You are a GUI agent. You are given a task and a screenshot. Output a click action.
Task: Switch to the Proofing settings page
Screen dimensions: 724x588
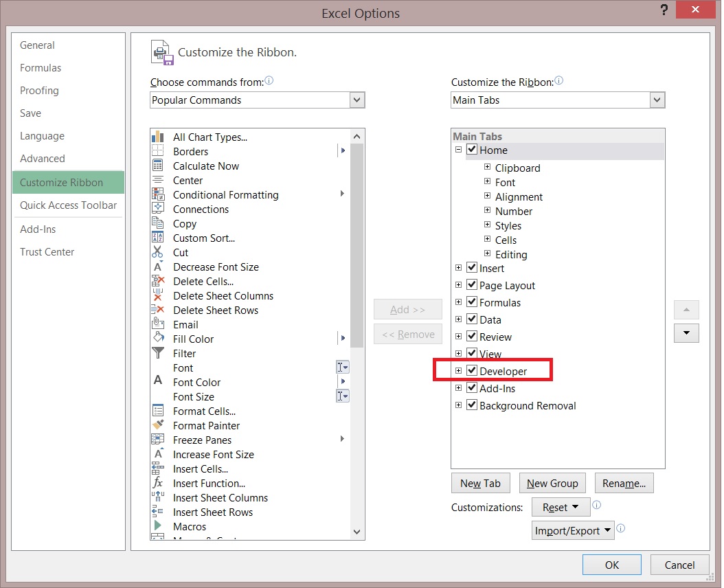(39, 90)
